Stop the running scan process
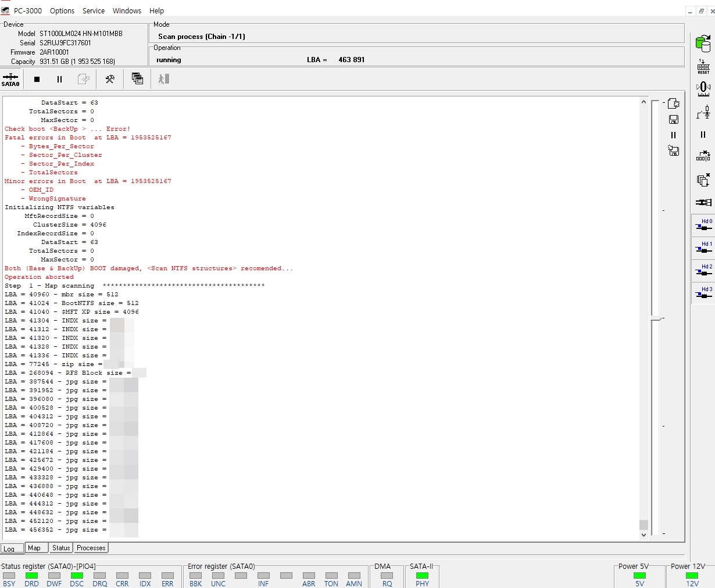Screen dimensions: 715x588 37,79
